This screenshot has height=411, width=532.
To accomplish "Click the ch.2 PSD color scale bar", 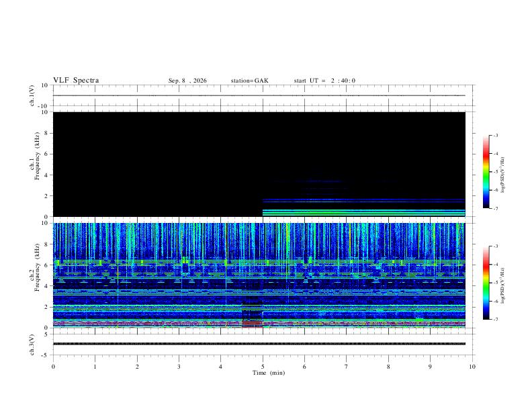I will point(486,283).
